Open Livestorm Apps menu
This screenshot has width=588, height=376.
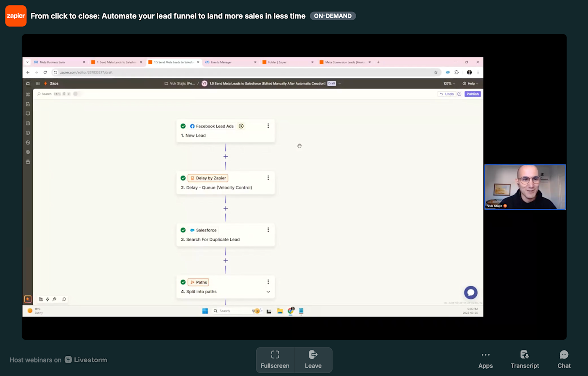[486, 360]
